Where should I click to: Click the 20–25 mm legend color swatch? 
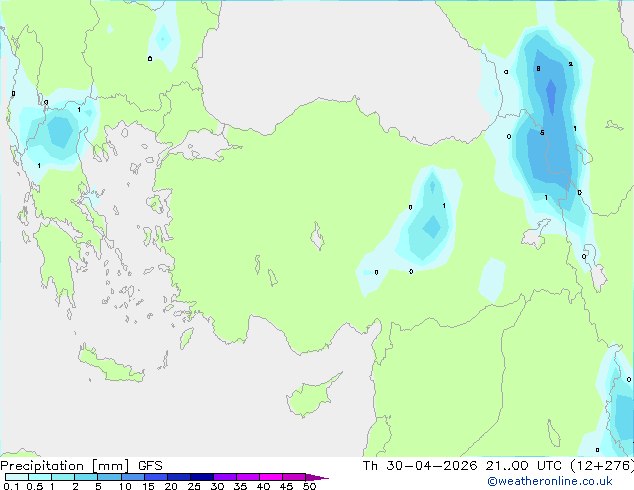click(179, 477)
